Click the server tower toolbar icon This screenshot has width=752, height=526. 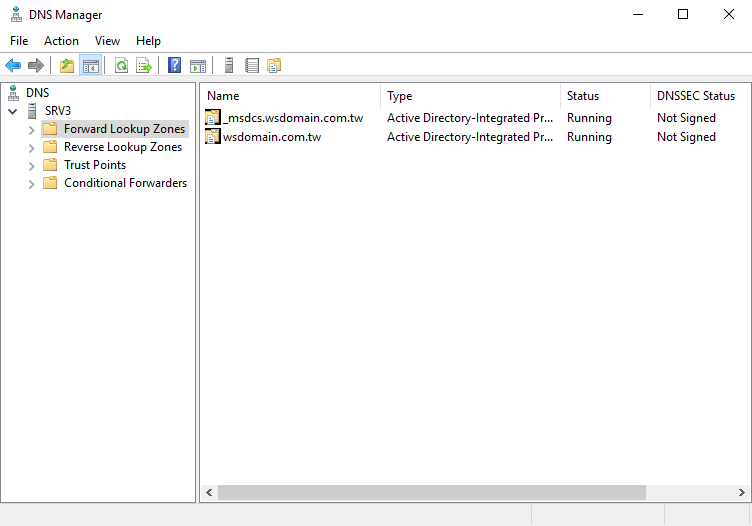click(x=229, y=65)
